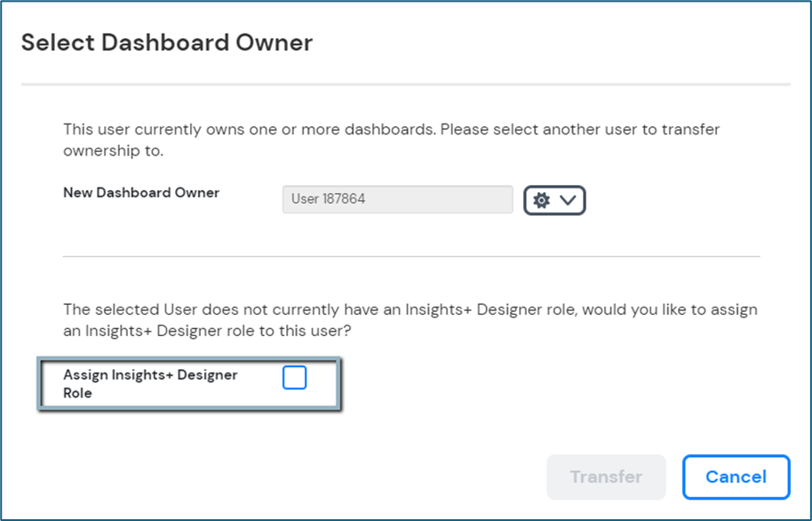Click the "New Dashboard Owner" field label
812x521 pixels.
[141, 192]
